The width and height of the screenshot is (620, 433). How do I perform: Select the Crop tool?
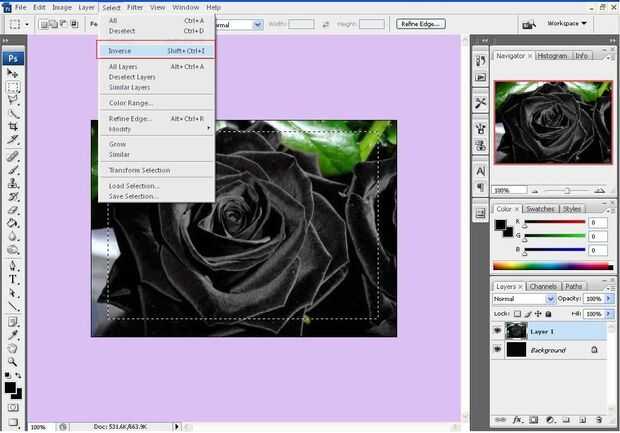(x=13, y=127)
